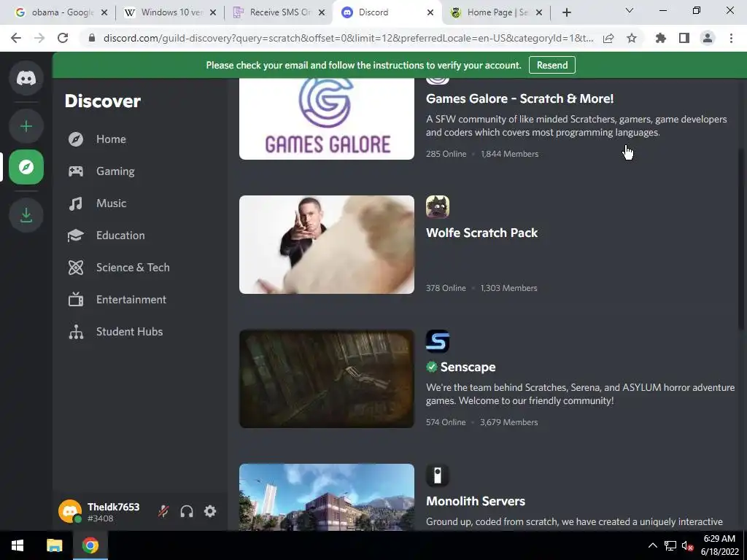Click the Senscape banner image
This screenshot has width=747, height=560.
click(x=327, y=378)
